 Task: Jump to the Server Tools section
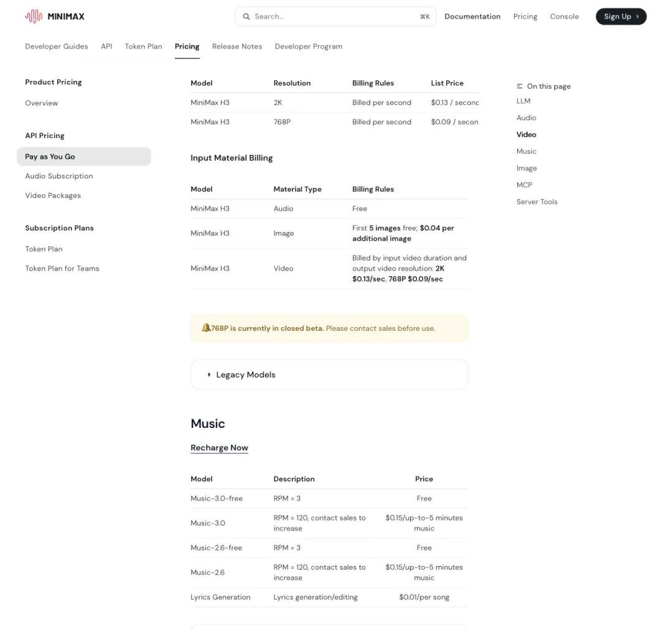pos(537,202)
